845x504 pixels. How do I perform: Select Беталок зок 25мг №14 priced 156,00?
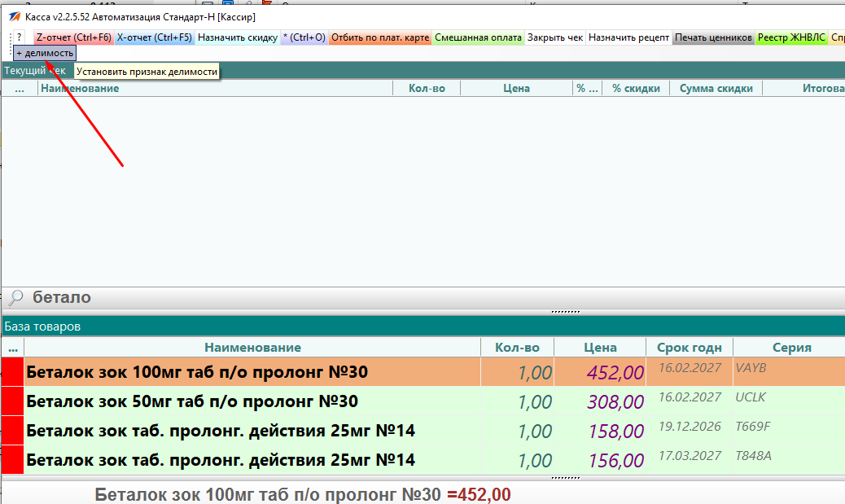tap(423, 460)
